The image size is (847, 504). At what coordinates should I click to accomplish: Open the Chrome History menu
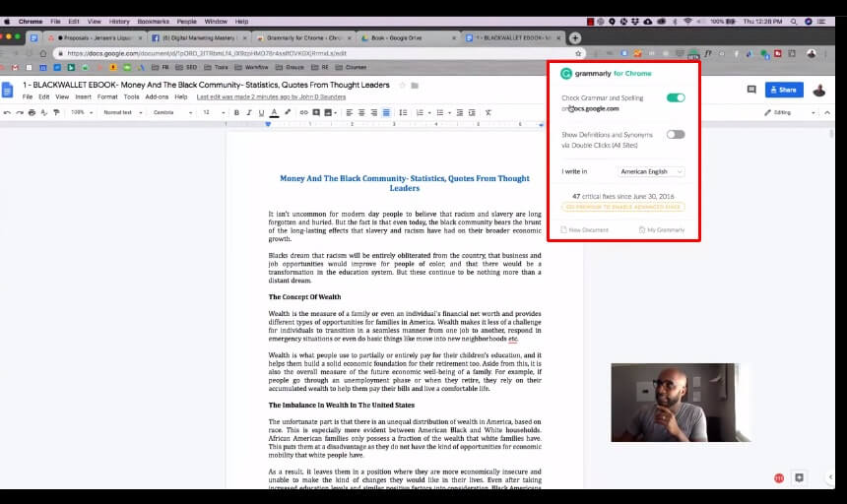click(x=119, y=22)
